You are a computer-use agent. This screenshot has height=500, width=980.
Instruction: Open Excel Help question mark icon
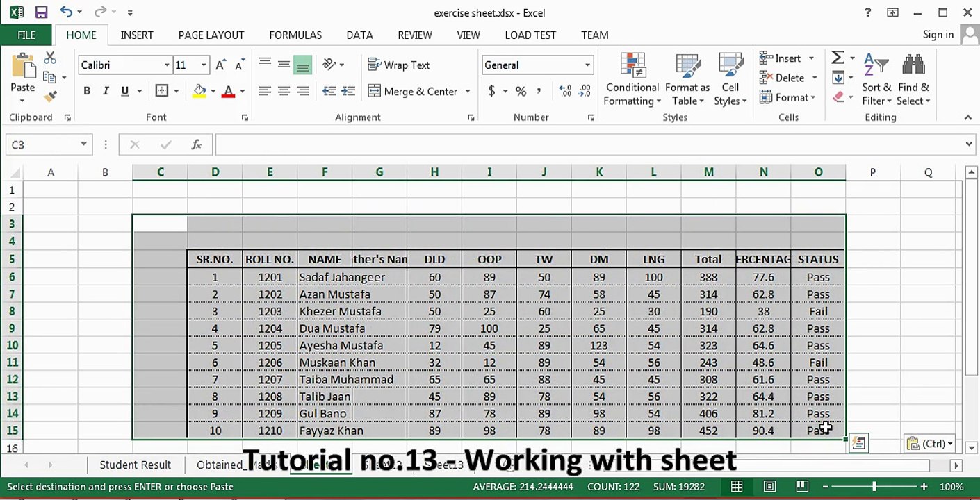click(x=867, y=12)
